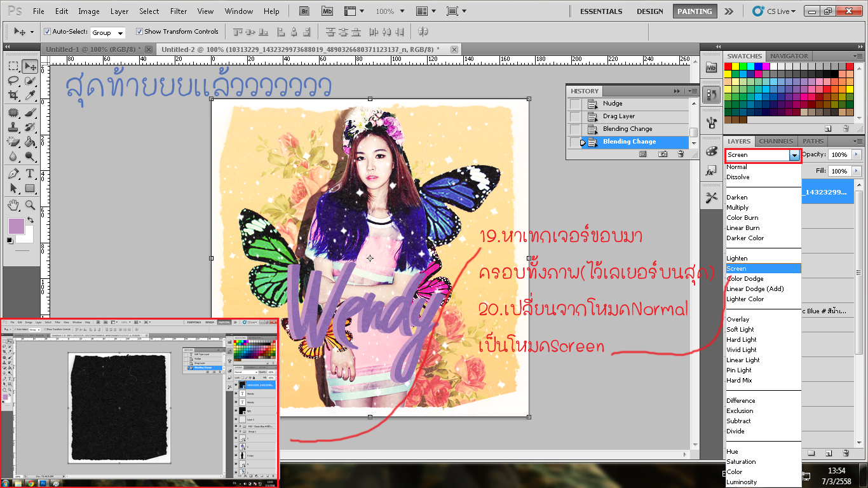Pick the red swatch at top-left of Swatches
The image size is (868, 488).
(728, 66)
